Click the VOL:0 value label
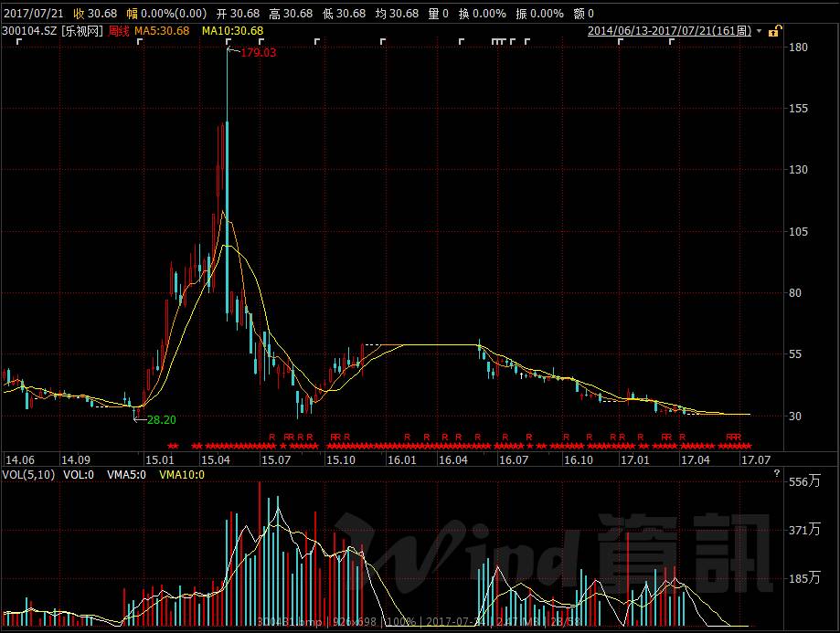This screenshot has width=840, height=633. [x=79, y=474]
